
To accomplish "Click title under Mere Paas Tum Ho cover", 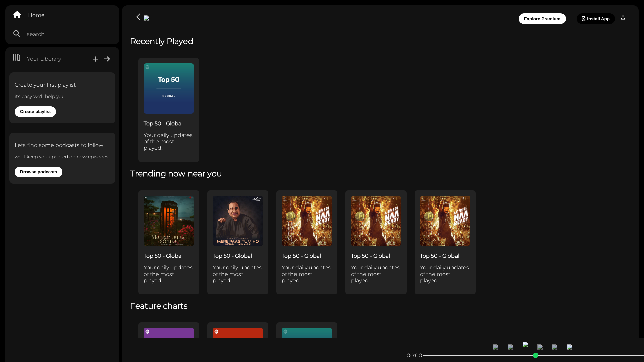I will pos(232,256).
